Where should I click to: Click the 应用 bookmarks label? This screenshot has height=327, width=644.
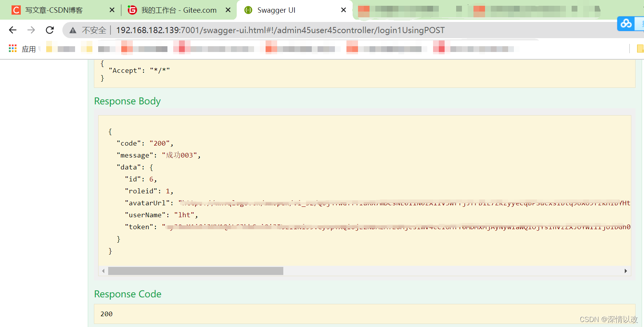pyautogui.click(x=29, y=49)
